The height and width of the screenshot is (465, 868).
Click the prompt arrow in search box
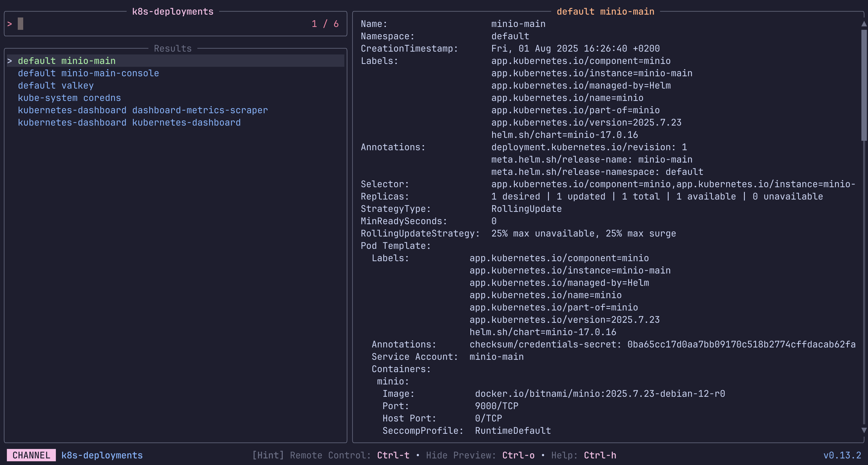click(x=9, y=24)
